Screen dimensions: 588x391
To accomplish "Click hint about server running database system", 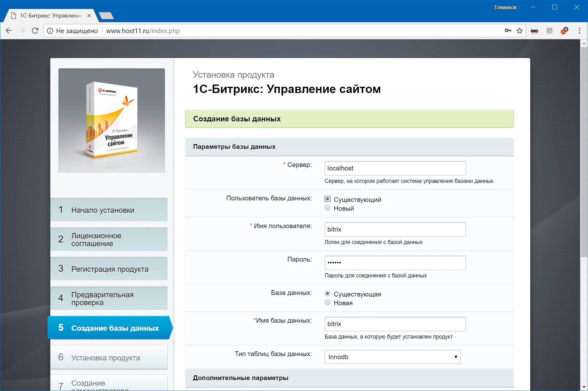I will coord(409,181).
